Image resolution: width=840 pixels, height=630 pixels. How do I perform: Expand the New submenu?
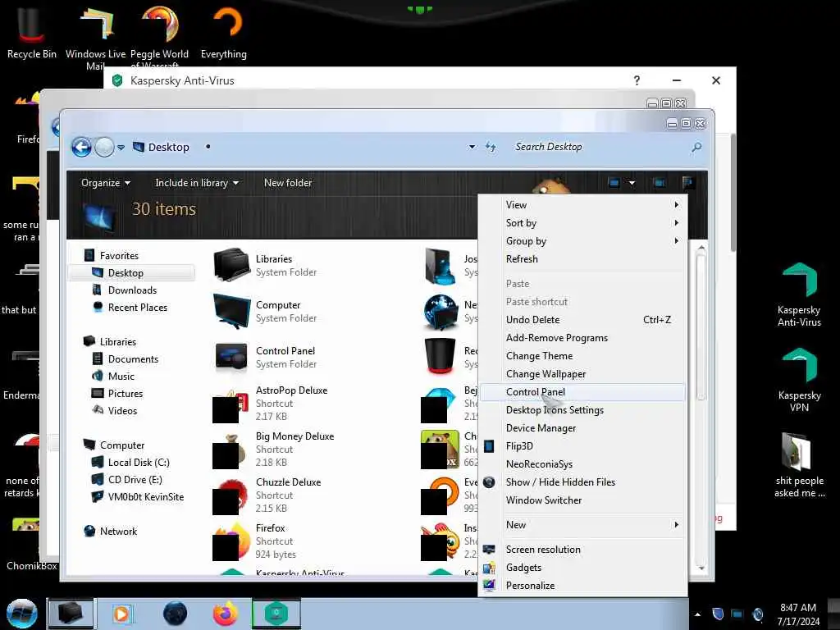click(x=583, y=524)
